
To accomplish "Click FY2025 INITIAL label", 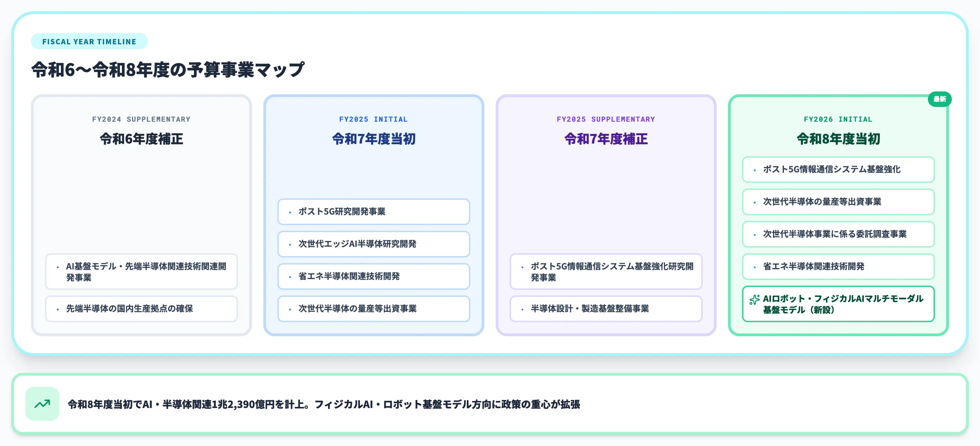I will (x=373, y=119).
